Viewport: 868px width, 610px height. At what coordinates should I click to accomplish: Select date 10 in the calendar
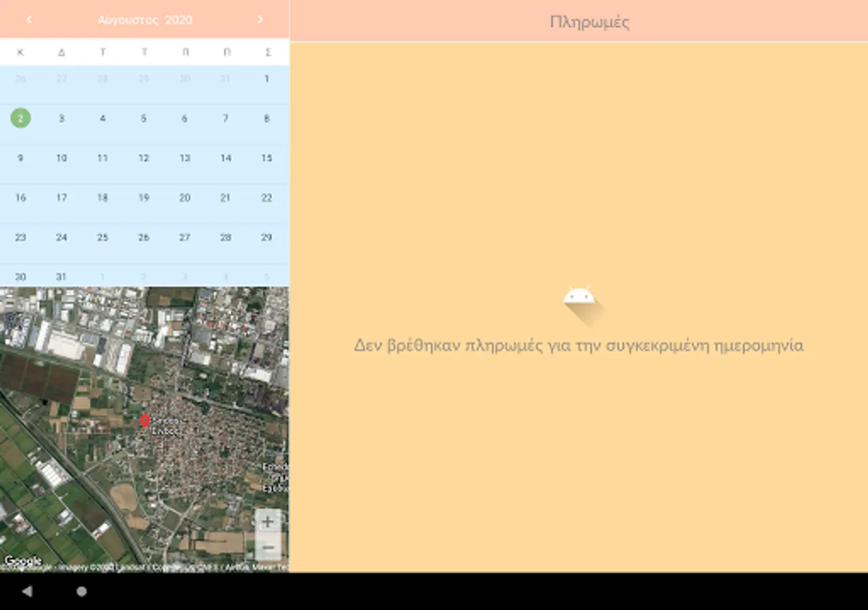click(62, 158)
